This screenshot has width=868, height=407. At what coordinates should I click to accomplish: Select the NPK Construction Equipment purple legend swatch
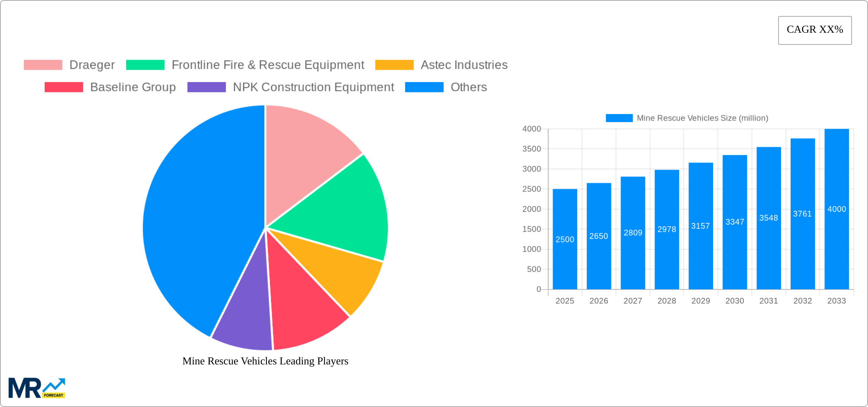pos(206,87)
